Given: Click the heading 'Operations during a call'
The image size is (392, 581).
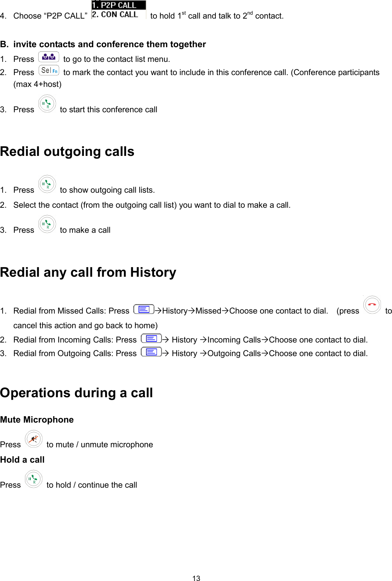Looking at the screenshot, I should (x=76, y=393).
